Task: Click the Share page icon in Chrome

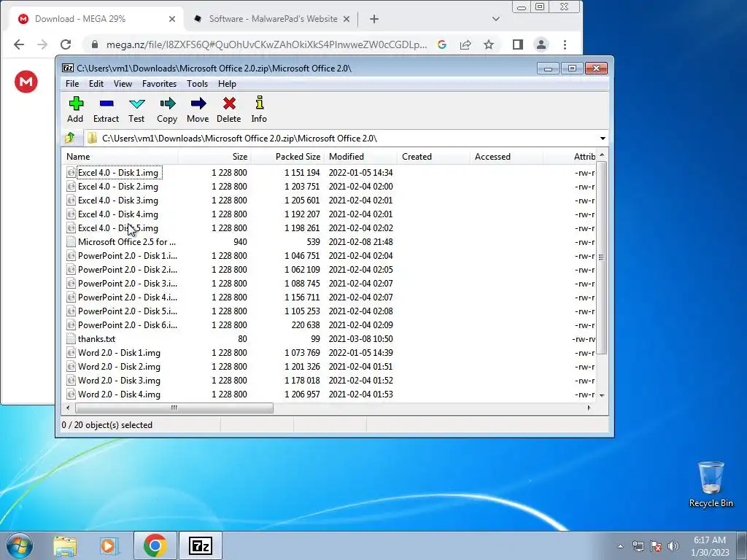Action: pos(465,44)
